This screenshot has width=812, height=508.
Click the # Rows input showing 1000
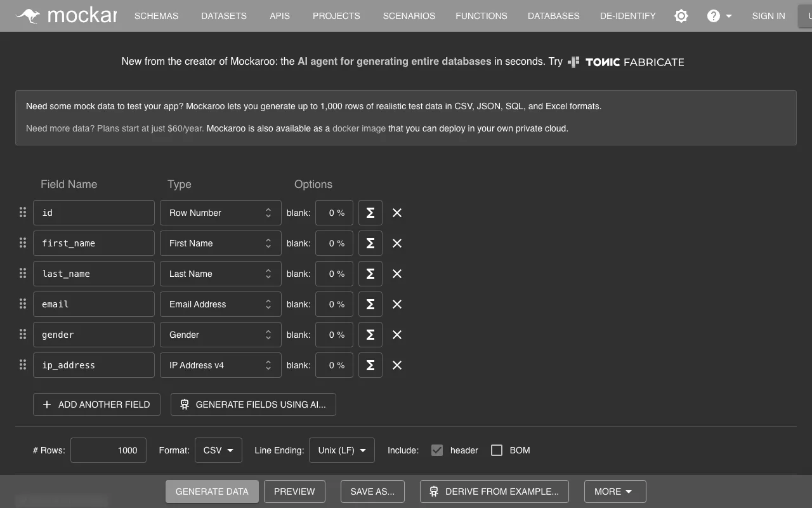coord(108,450)
